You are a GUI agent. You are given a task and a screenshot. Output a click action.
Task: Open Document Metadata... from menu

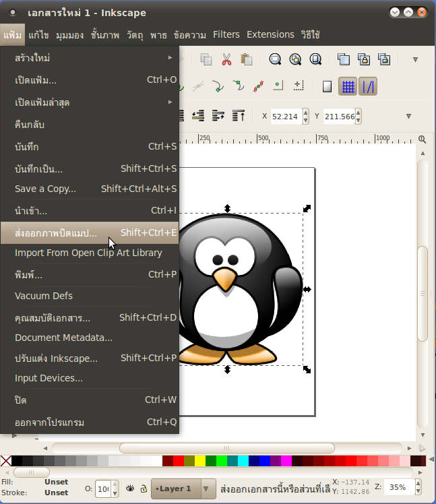click(90, 338)
